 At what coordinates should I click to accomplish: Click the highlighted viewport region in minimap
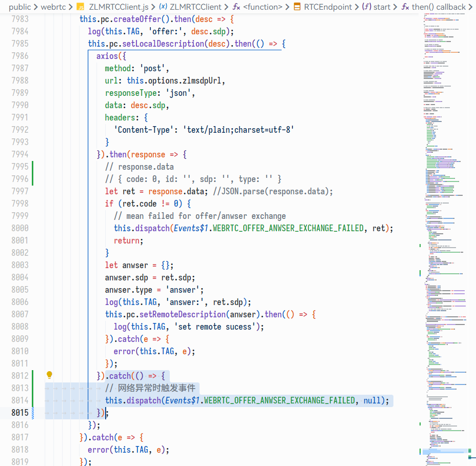coord(445,452)
